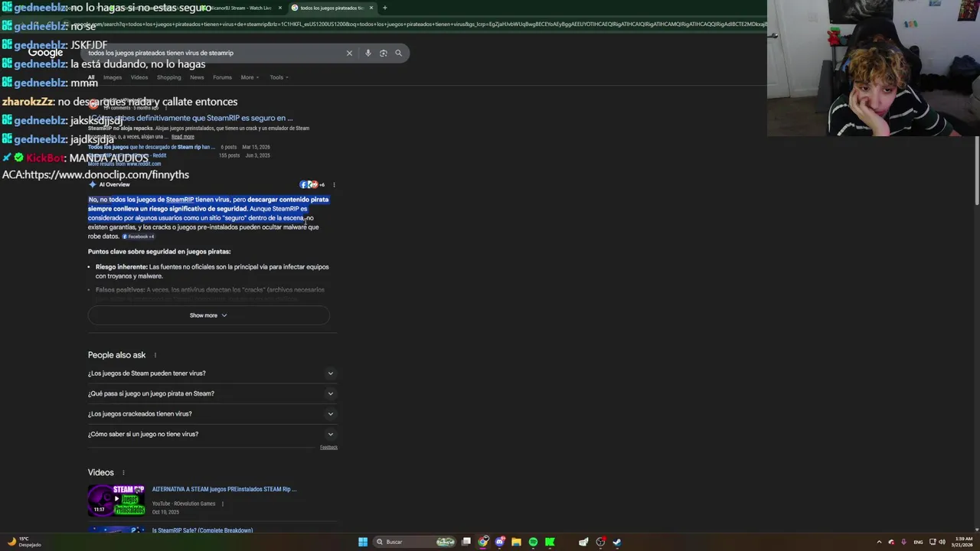This screenshot has width=980, height=551.
Task: Open the volume control in system tray
Action: click(x=942, y=542)
